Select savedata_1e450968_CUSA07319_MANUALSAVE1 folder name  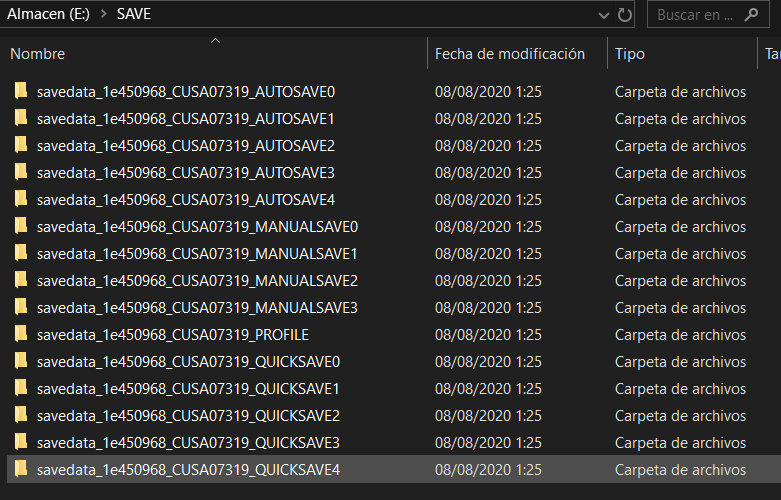(x=197, y=253)
